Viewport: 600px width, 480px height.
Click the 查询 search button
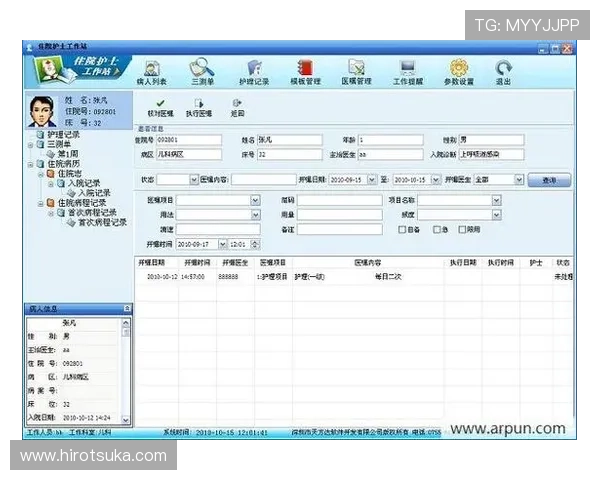click(x=549, y=180)
